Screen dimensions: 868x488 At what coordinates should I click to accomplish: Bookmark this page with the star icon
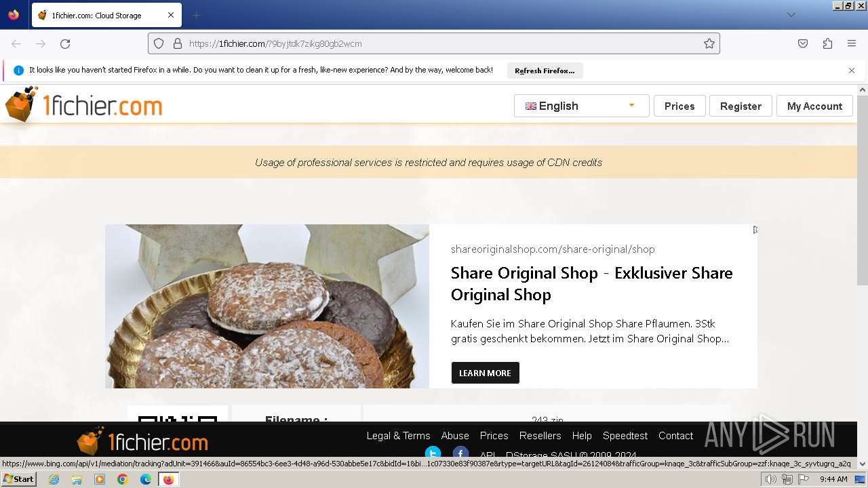point(709,43)
